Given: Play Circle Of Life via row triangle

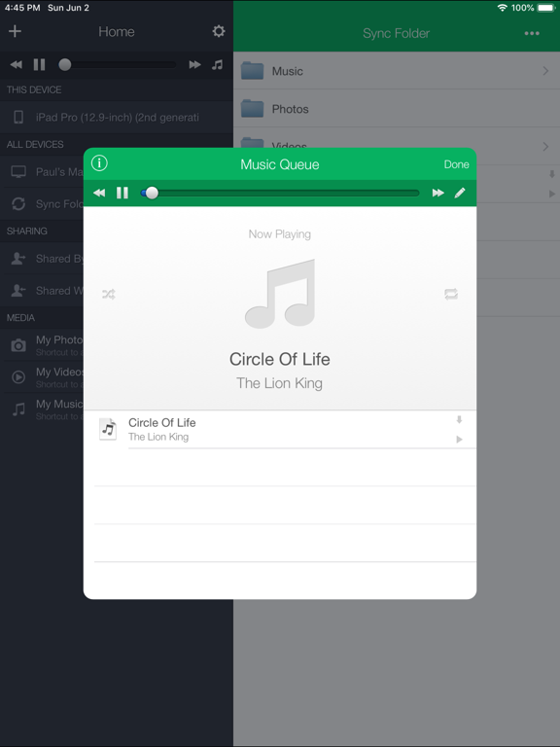Looking at the screenshot, I should pyautogui.click(x=459, y=440).
